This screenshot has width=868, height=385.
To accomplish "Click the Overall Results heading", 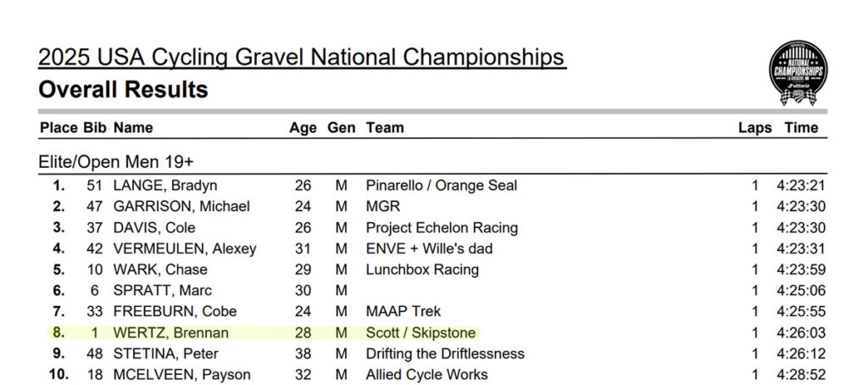I will click(x=123, y=89).
